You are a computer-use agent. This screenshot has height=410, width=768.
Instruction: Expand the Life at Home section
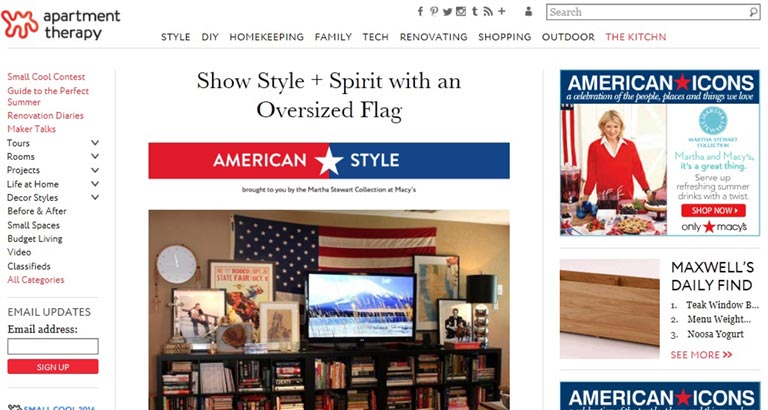[x=95, y=184]
